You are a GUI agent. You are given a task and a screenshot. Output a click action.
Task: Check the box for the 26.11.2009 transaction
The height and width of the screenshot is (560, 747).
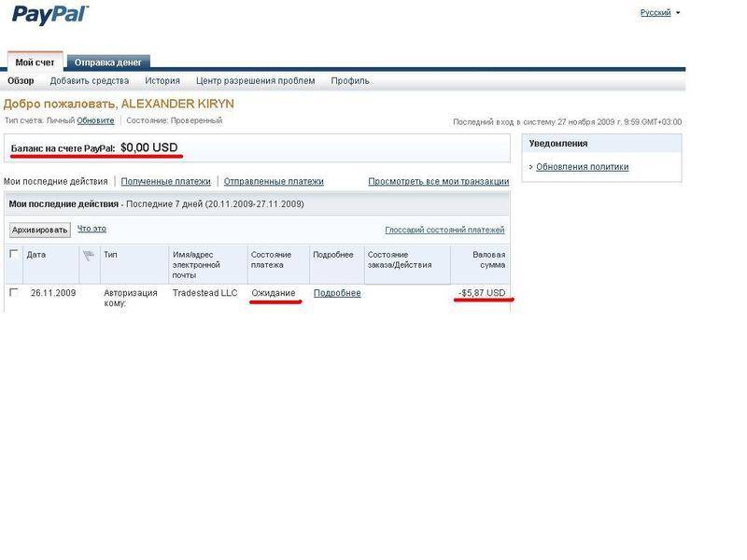13,292
